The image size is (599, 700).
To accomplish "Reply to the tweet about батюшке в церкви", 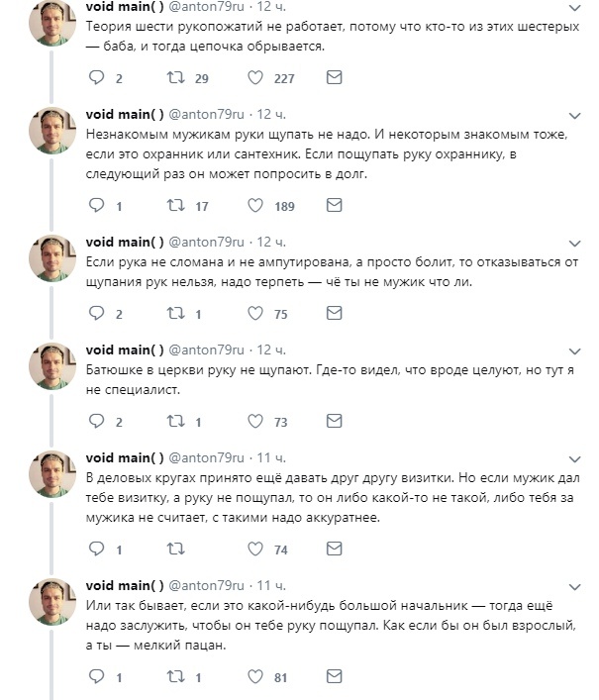I will click(96, 421).
